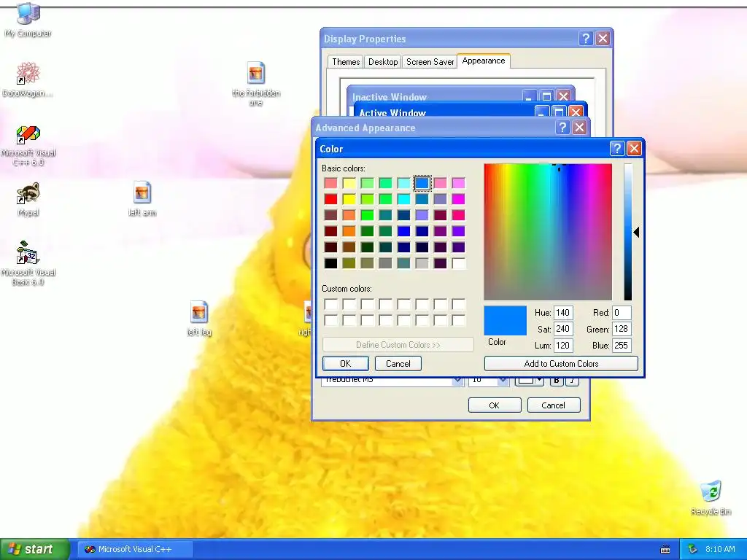Image resolution: width=747 pixels, height=560 pixels.
Task: Open the Recycle Bin icon
Action: pos(711,498)
